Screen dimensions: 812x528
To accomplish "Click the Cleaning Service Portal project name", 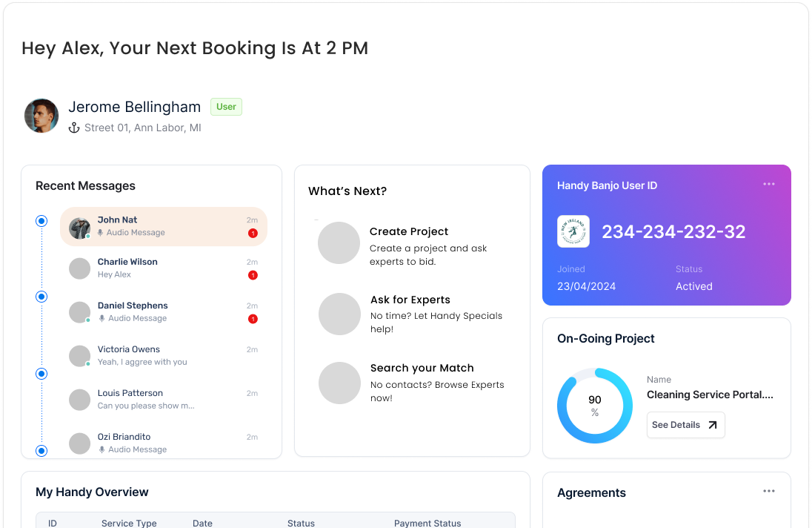I will pos(710,395).
